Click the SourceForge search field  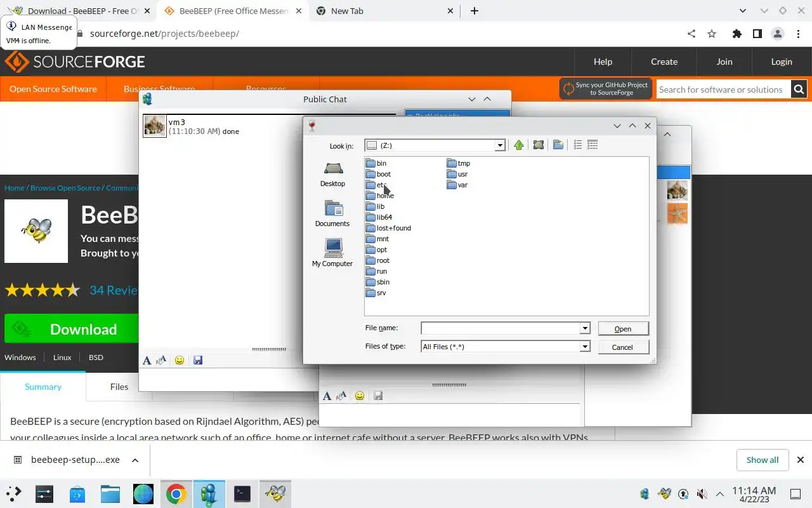[x=723, y=90]
